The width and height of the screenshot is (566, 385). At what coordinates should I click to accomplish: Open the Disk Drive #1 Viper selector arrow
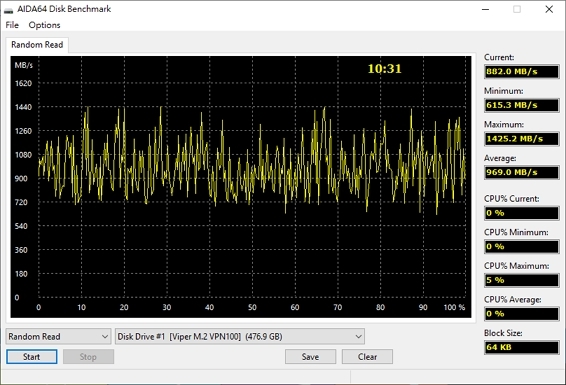pos(358,337)
